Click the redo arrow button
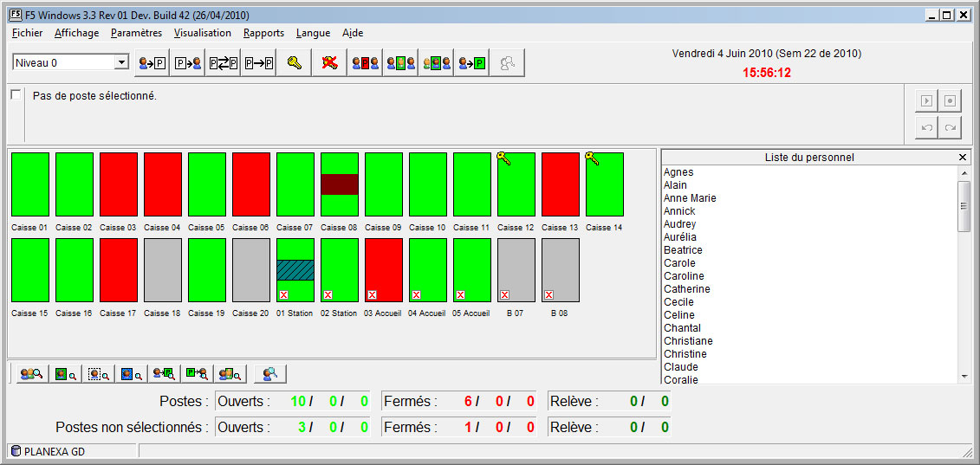980x465 pixels. (950, 127)
